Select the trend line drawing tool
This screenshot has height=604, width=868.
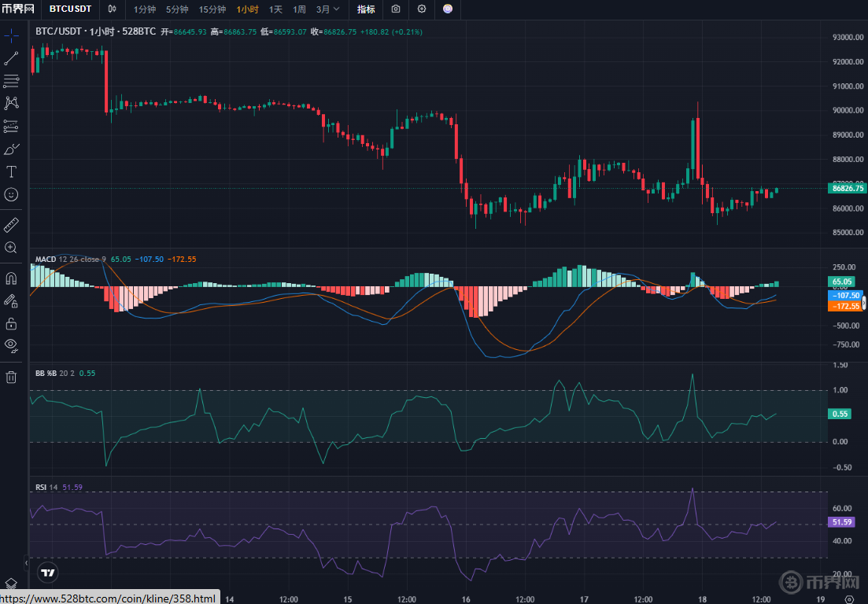click(11, 58)
